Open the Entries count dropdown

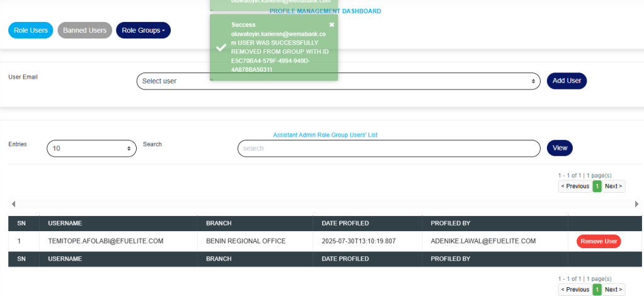pyautogui.click(x=91, y=149)
